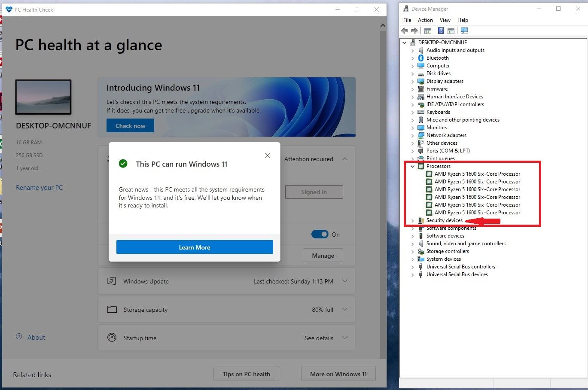Click the Disk drives category icon
Screen dimensions: 588x390
click(x=421, y=73)
